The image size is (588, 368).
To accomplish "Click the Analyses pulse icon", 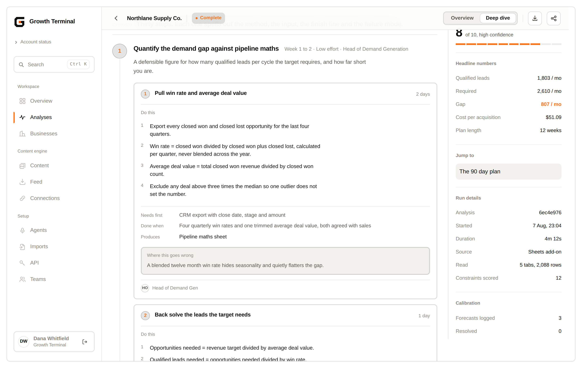I will click(22, 117).
